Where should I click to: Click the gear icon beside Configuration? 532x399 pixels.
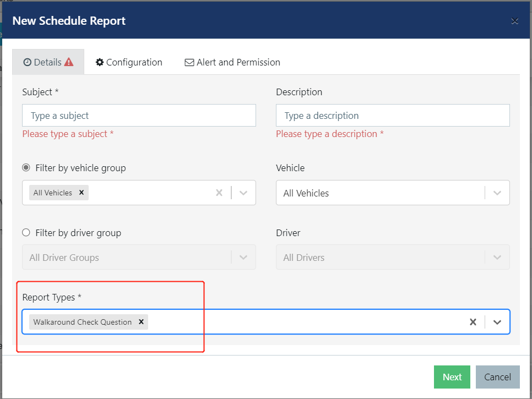click(100, 62)
